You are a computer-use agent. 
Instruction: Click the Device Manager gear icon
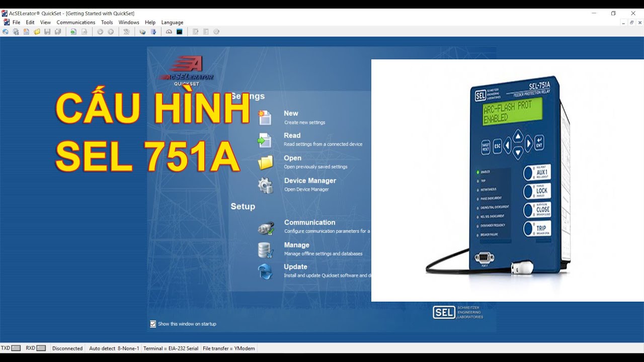click(265, 185)
